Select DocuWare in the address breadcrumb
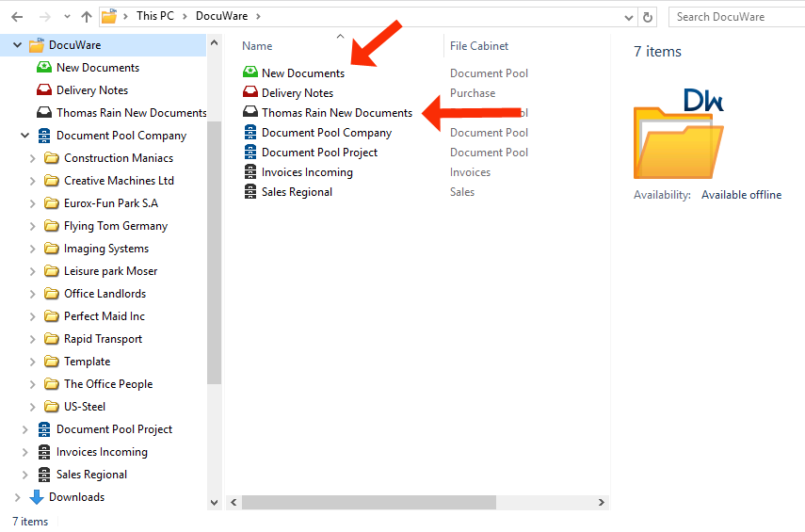 pyautogui.click(x=222, y=16)
